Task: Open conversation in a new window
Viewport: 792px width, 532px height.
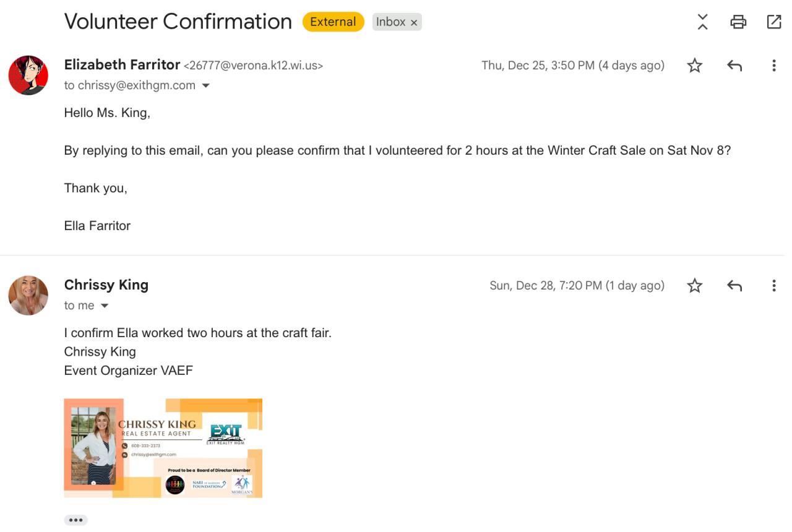Action: point(773,22)
